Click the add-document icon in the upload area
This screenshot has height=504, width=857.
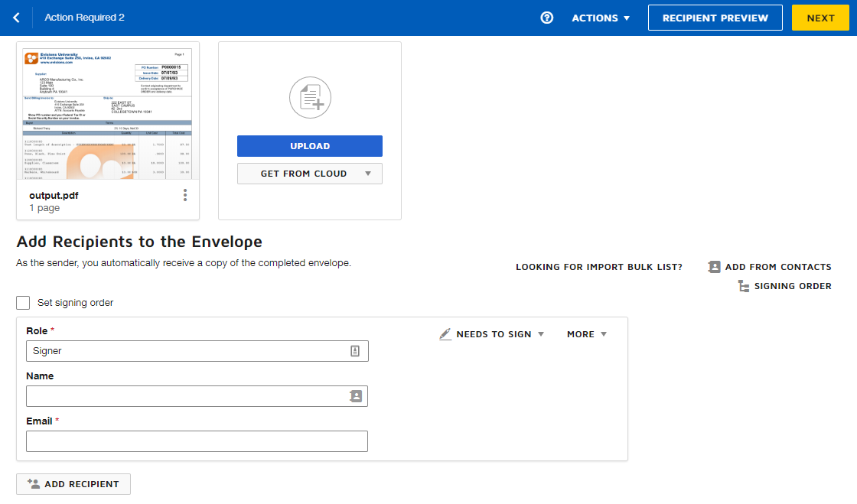(x=309, y=98)
